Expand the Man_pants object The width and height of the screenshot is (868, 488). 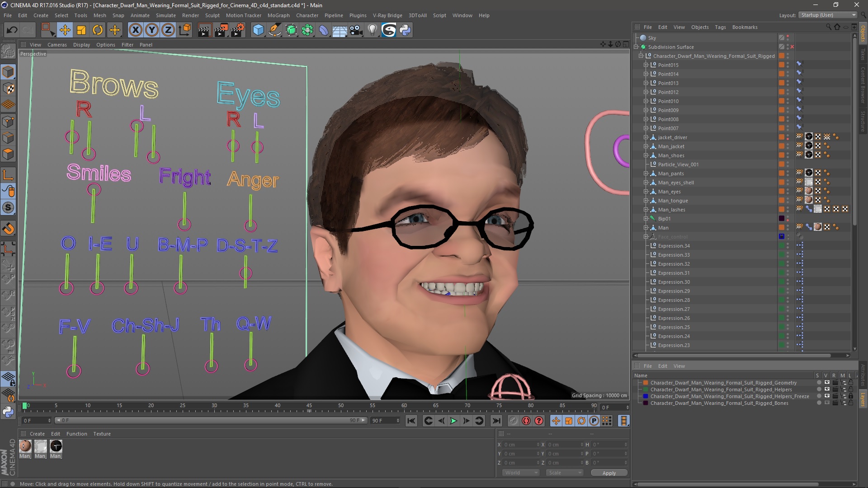click(x=646, y=174)
